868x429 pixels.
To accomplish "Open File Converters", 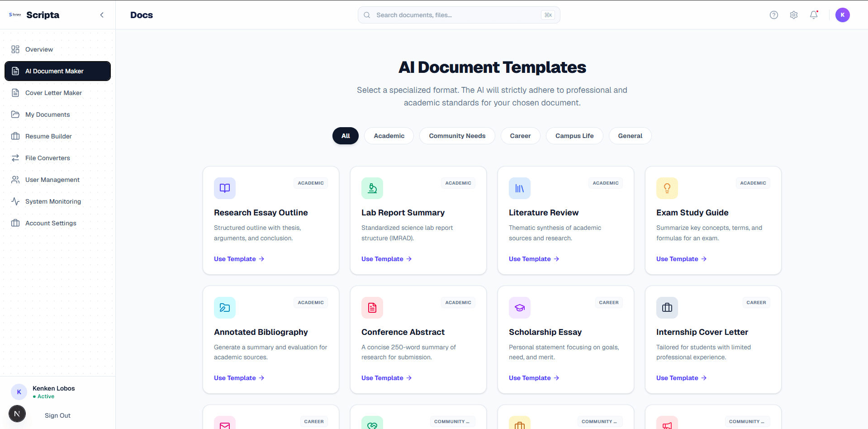I will (57, 158).
